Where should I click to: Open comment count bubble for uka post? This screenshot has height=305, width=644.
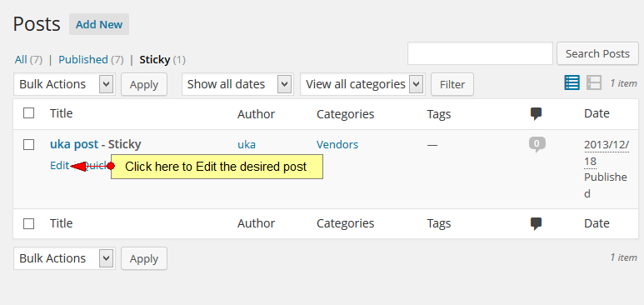click(537, 145)
